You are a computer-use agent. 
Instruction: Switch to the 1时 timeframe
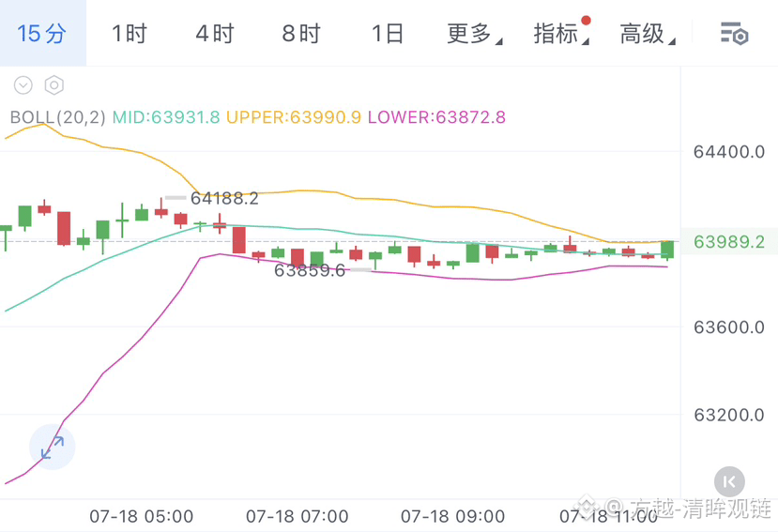(129, 34)
